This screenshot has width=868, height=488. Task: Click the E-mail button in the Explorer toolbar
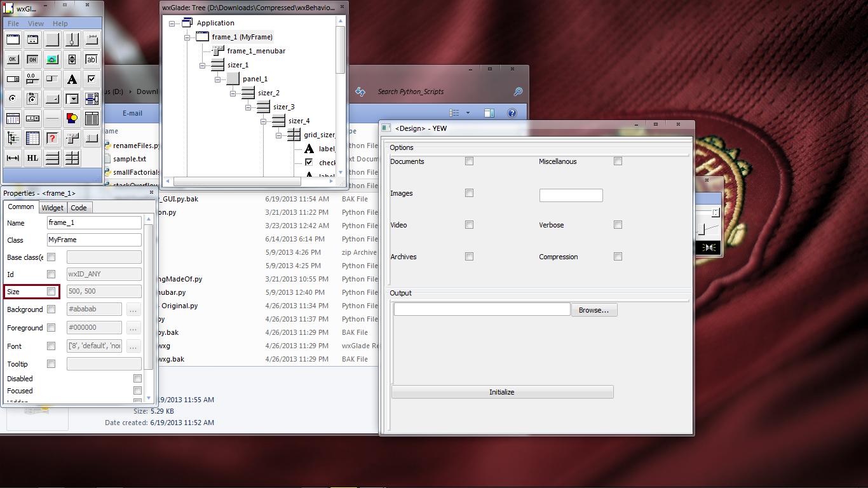(x=132, y=113)
